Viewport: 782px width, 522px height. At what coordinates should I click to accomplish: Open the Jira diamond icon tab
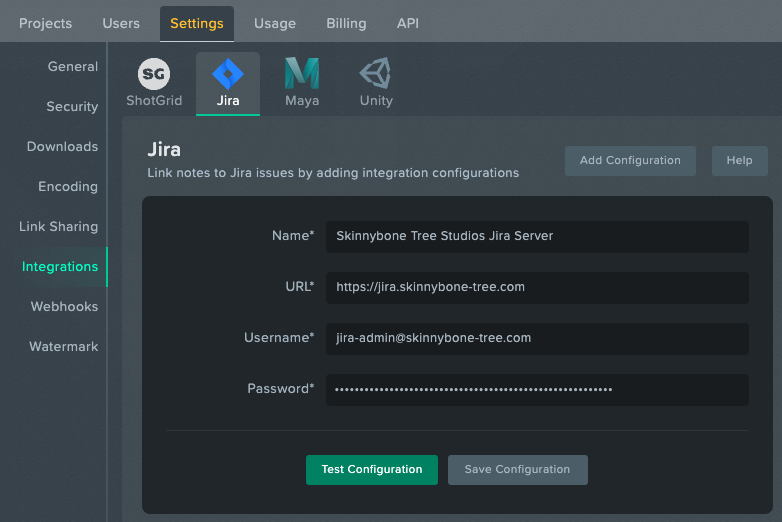[228, 74]
